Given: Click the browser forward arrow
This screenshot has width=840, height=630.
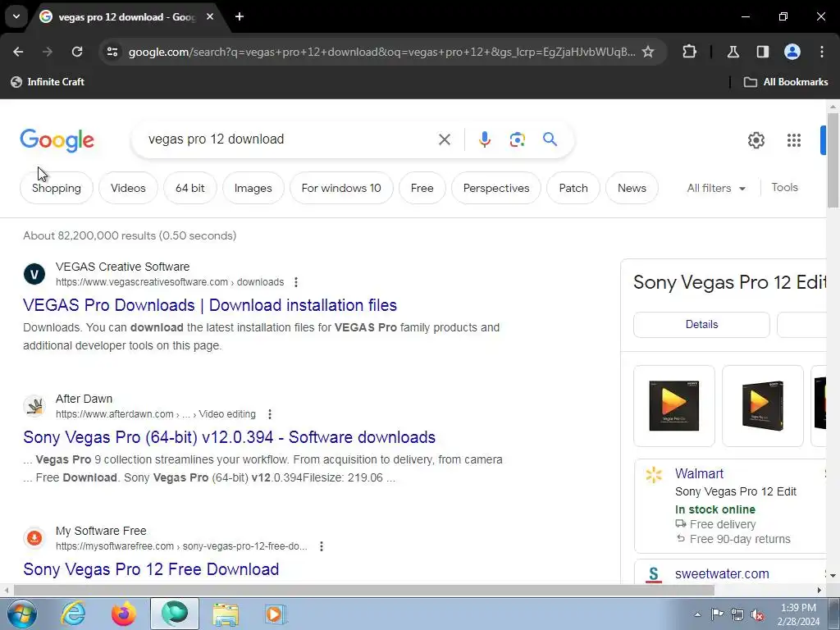Looking at the screenshot, I should coord(48,52).
